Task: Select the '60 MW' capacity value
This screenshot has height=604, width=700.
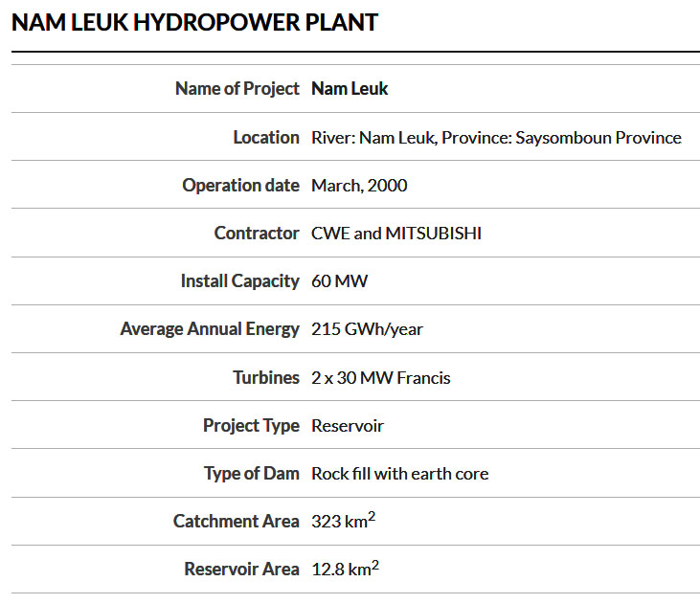Action: (339, 280)
